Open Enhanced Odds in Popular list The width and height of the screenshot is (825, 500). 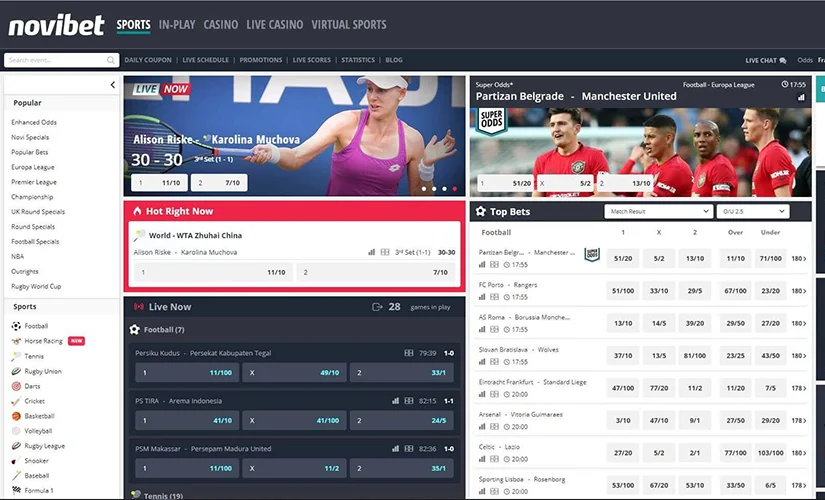[34, 122]
